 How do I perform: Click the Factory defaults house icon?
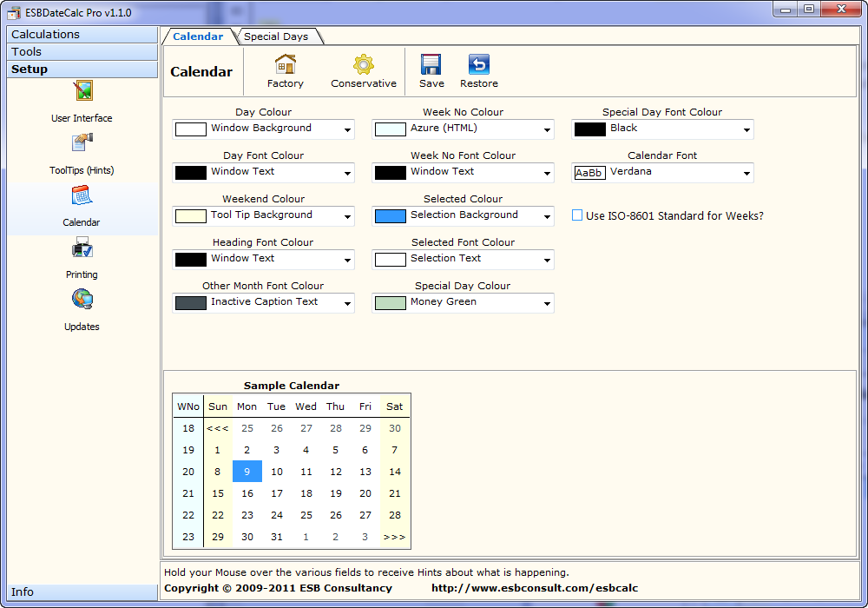click(285, 64)
